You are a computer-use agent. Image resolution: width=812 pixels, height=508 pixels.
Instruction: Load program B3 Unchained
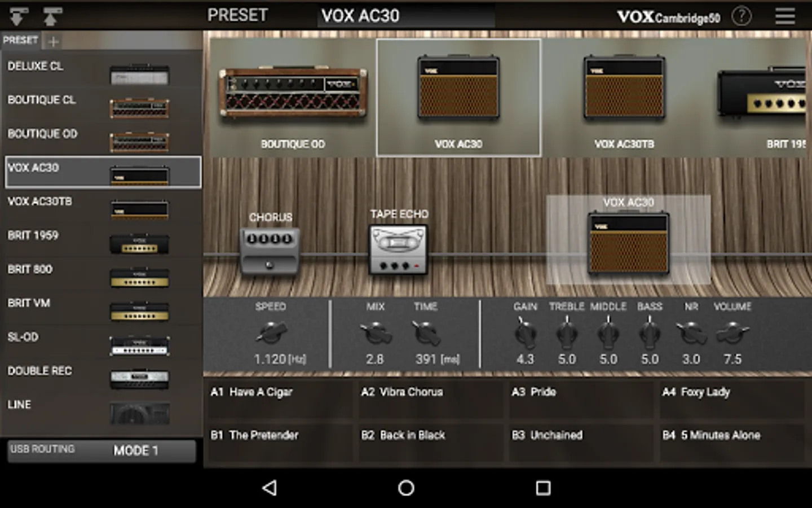pos(580,443)
